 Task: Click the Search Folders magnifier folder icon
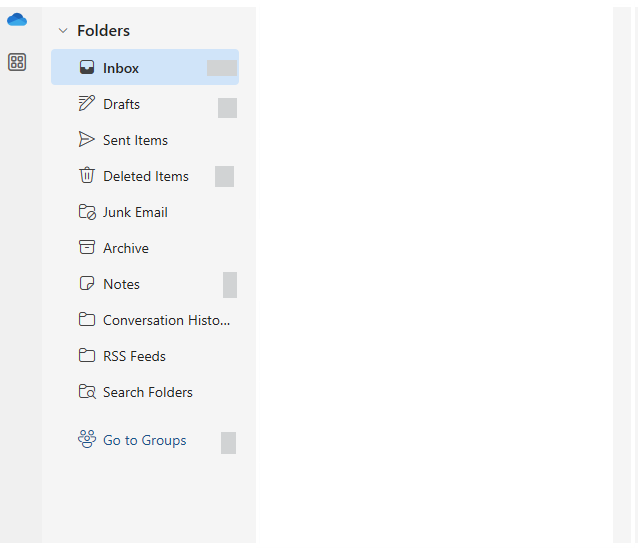click(x=87, y=392)
